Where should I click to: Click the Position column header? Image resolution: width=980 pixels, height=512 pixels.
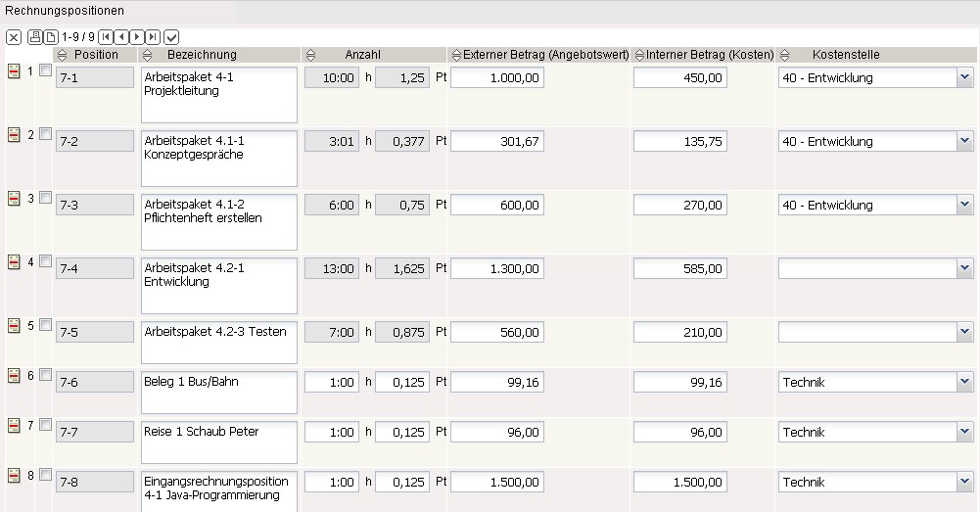96,55
